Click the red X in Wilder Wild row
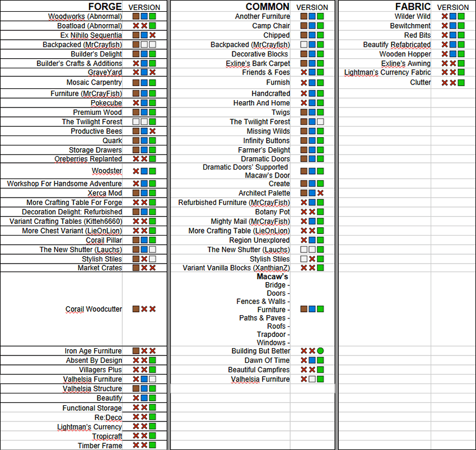The height and width of the screenshot is (450, 476). coord(445,16)
